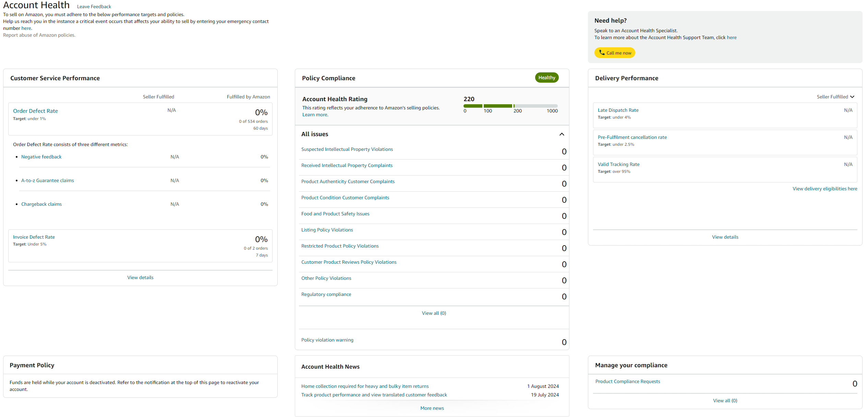Open Customer Product Reviews Policy Violations
868x417 pixels.
[x=349, y=262]
